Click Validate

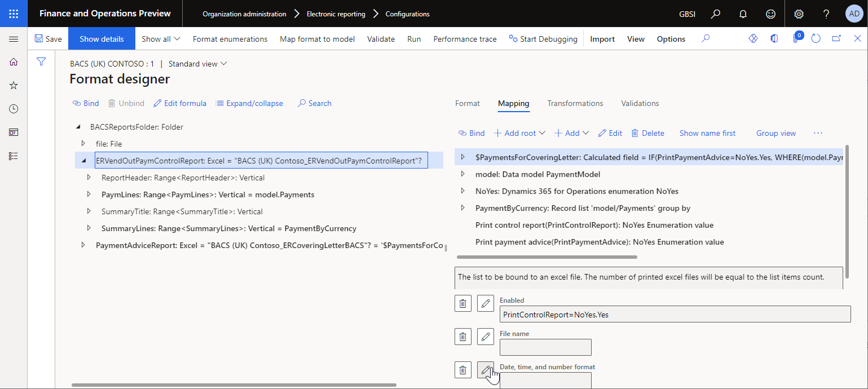[381, 39]
